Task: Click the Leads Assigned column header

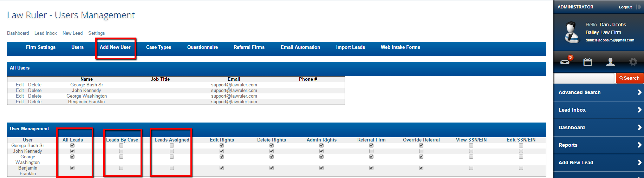Action: [172, 140]
